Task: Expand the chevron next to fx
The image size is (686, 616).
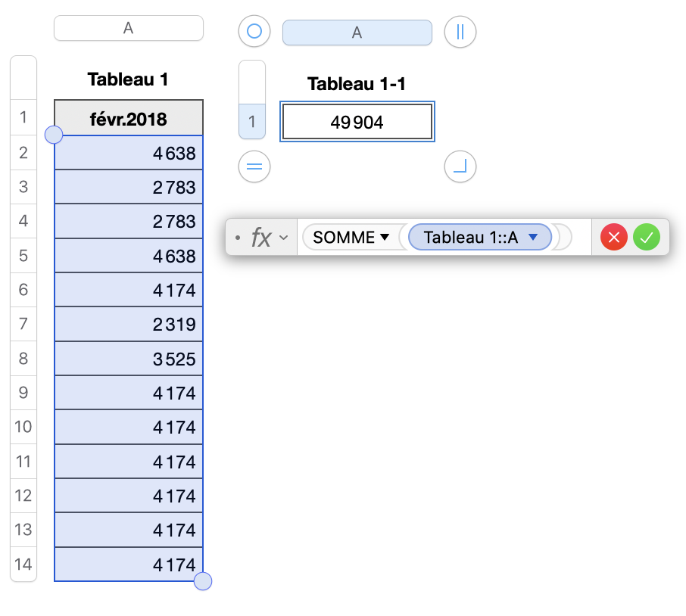Action: 284,238
